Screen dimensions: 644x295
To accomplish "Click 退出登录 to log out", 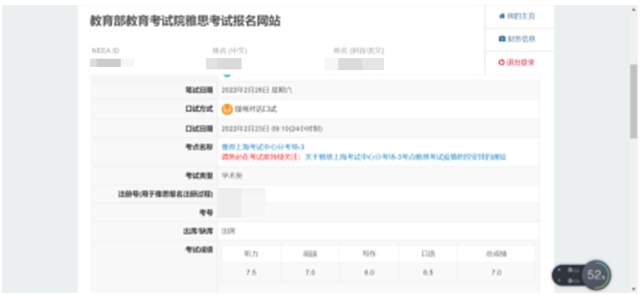I will pyautogui.click(x=517, y=63).
